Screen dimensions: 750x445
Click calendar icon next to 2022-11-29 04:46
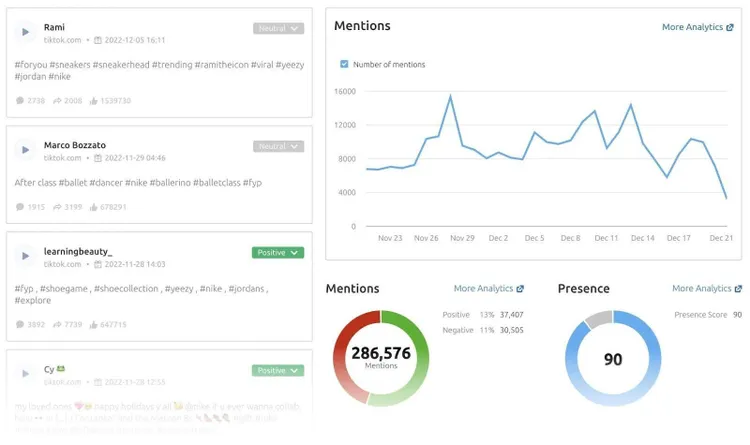point(98,158)
